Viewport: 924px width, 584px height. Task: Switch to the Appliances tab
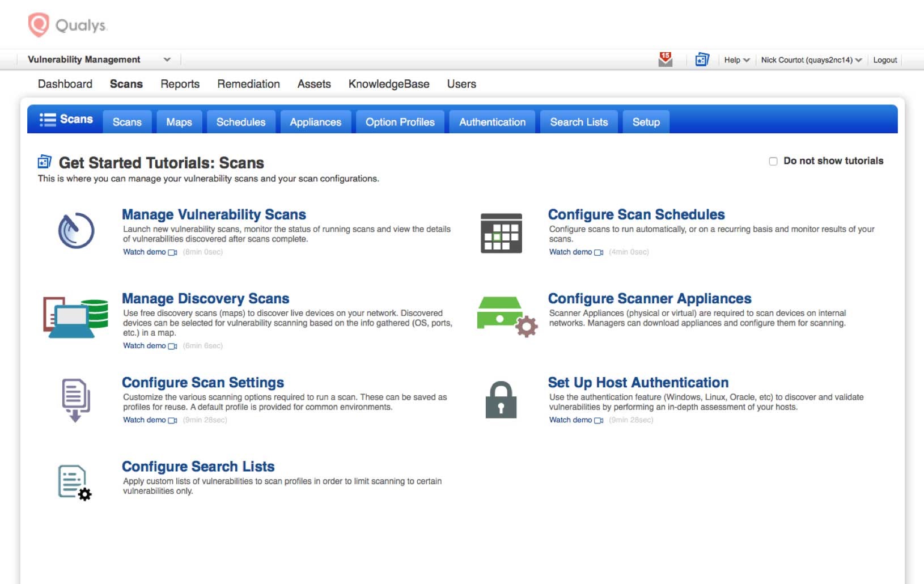[316, 122]
